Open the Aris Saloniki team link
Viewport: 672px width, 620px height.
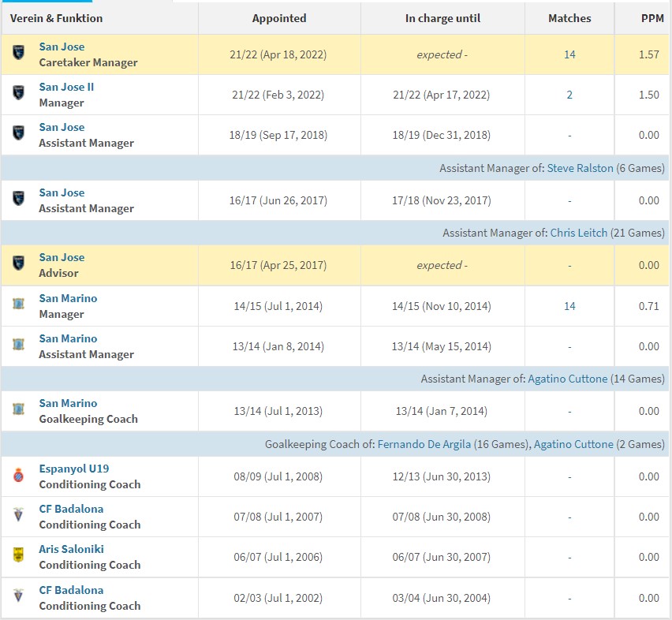71,549
